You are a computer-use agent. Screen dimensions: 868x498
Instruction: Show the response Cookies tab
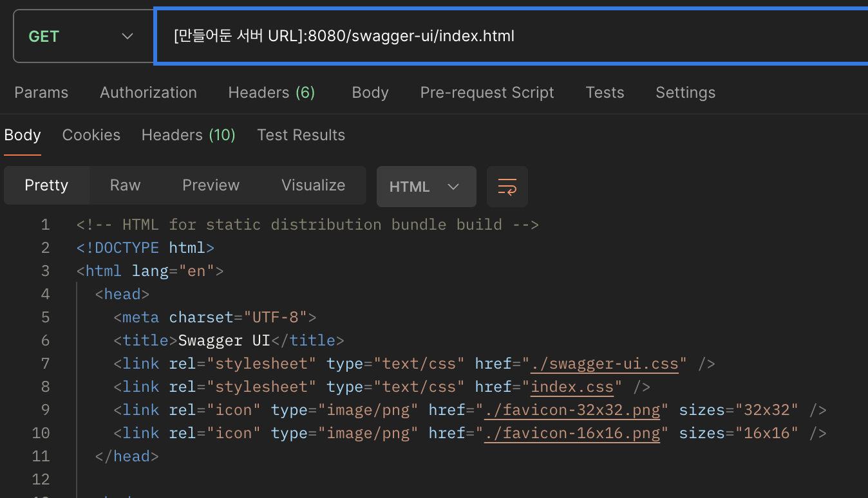click(x=91, y=135)
